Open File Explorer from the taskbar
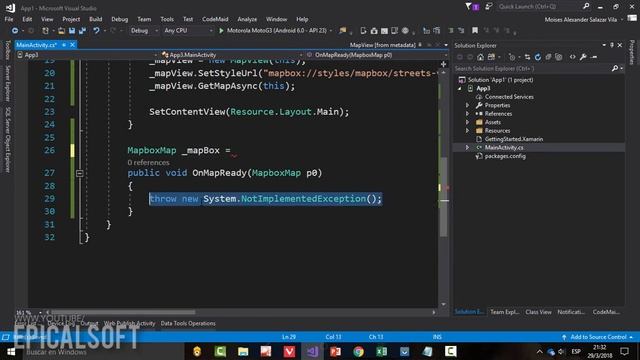This screenshot has height=360, width=640. pyautogui.click(x=243, y=351)
